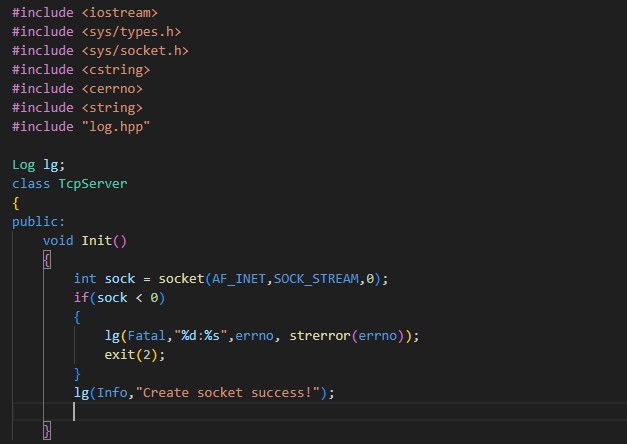627x444 pixels.
Task: Click the "log.hpp" include string
Action: pos(116,127)
